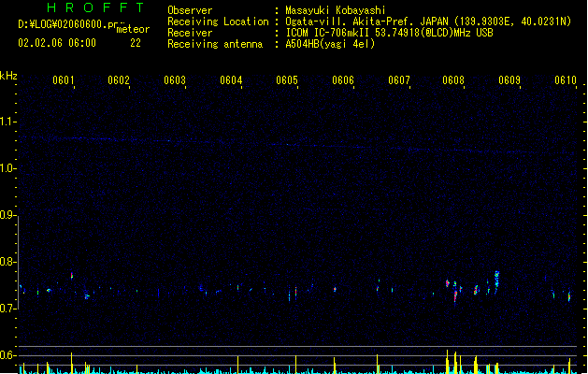Click the 0601 time marker
This screenshot has width=588, height=374.
tap(64, 80)
